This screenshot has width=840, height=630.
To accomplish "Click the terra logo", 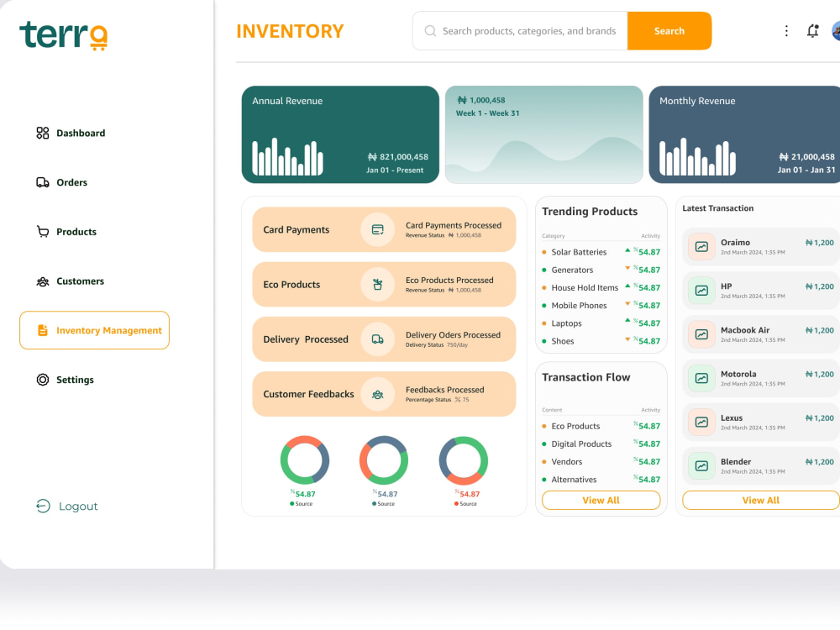I will (63, 35).
